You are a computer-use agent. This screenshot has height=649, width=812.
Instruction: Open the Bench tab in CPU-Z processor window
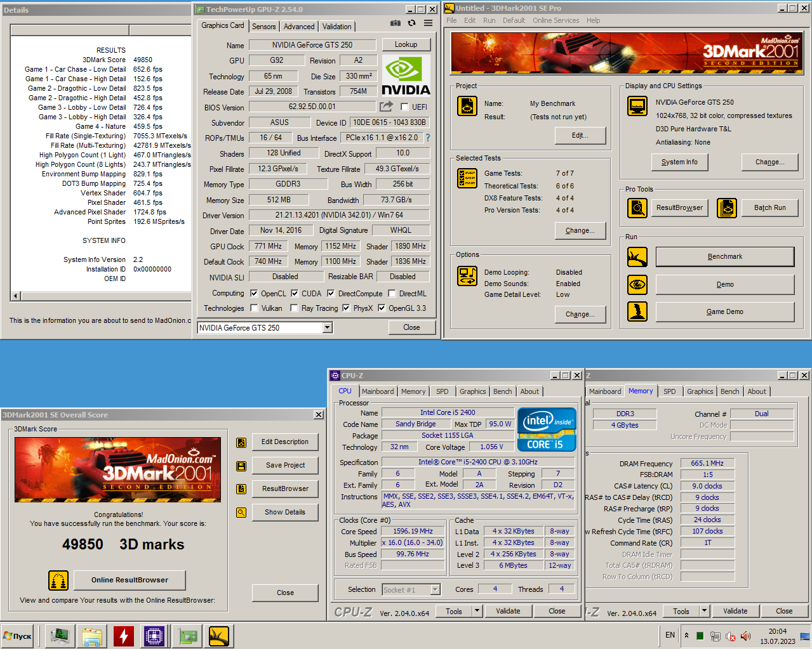pos(502,391)
